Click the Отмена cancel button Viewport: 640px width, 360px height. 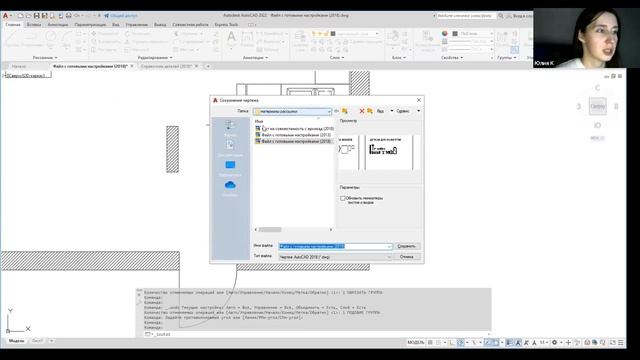407,257
